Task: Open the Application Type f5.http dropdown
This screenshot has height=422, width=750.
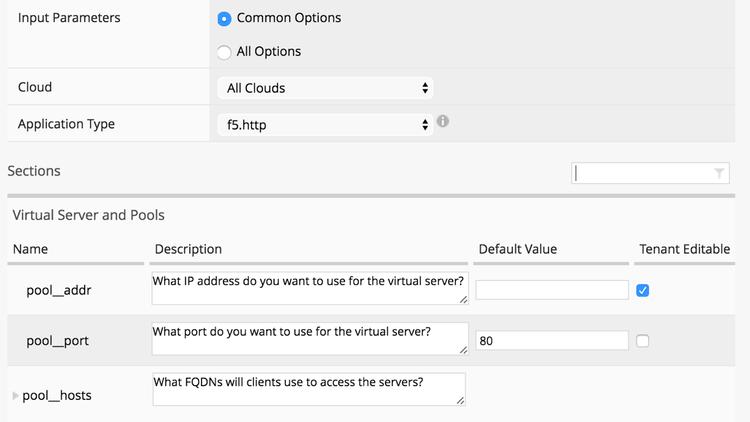Action: tap(324, 125)
